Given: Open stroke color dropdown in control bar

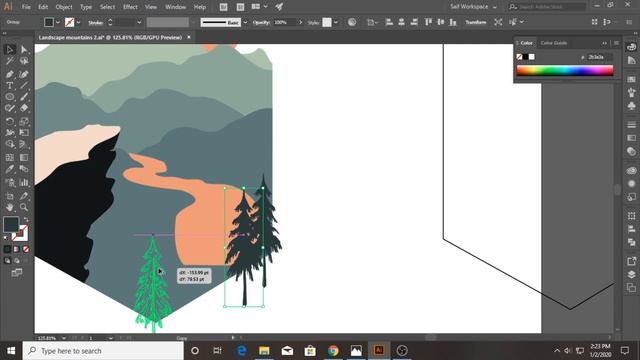Looking at the screenshot, I should tap(78, 22).
